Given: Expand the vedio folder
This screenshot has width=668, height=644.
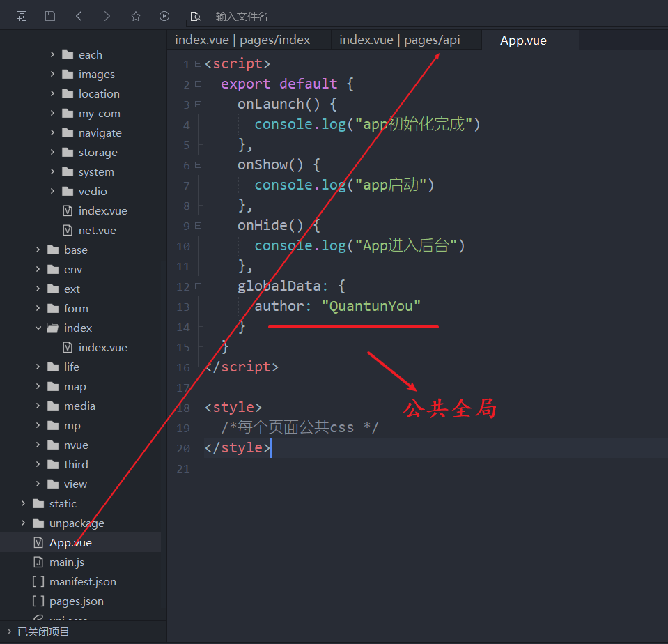Looking at the screenshot, I should [x=52, y=191].
